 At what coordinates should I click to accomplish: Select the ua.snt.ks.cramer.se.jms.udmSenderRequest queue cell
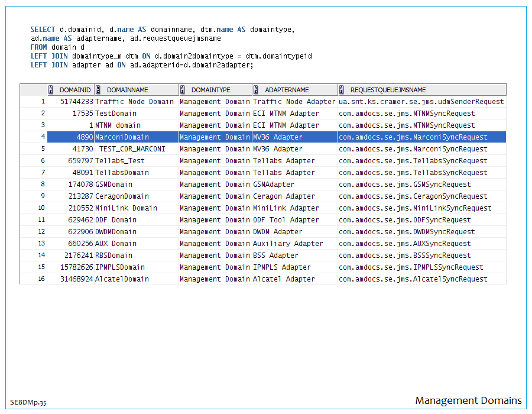421,102
